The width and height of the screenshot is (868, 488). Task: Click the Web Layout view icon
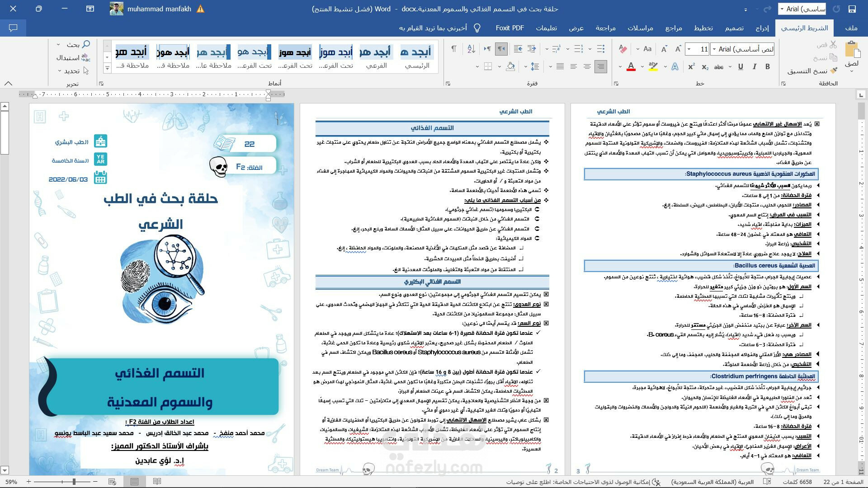click(x=112, y=482)
